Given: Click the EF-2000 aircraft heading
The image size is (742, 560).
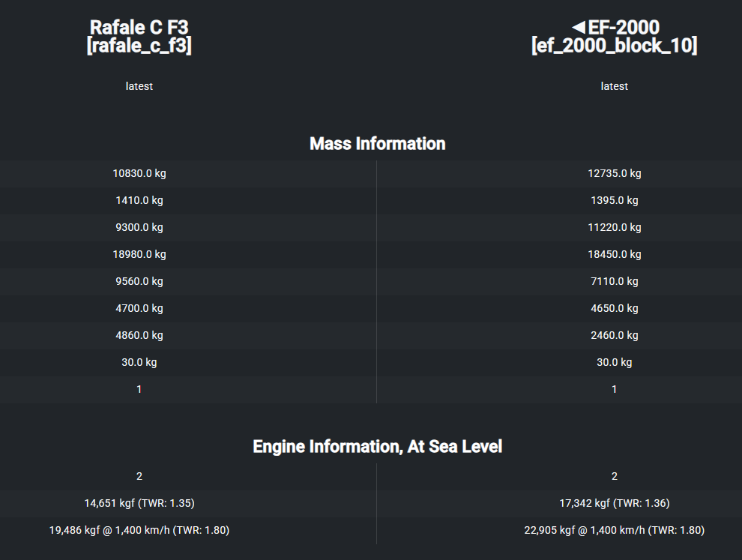Looking at the screenshot, I should [x=615, y=37].
